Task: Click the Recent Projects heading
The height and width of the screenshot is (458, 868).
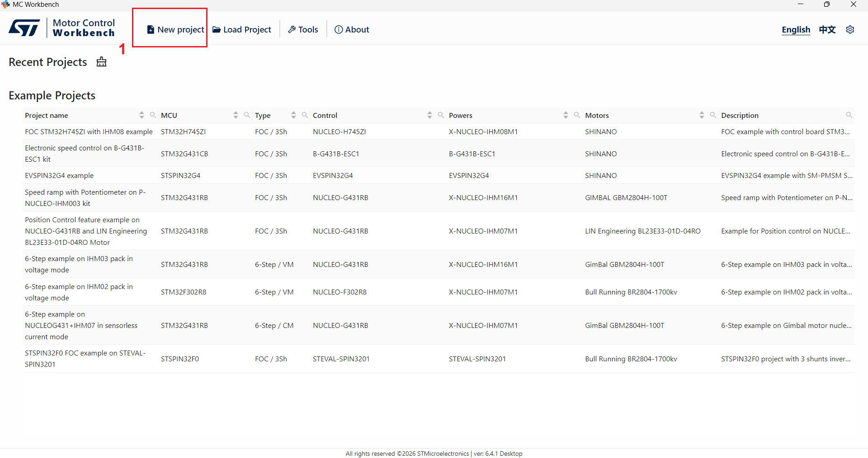Action: click(x=48, y=62)
